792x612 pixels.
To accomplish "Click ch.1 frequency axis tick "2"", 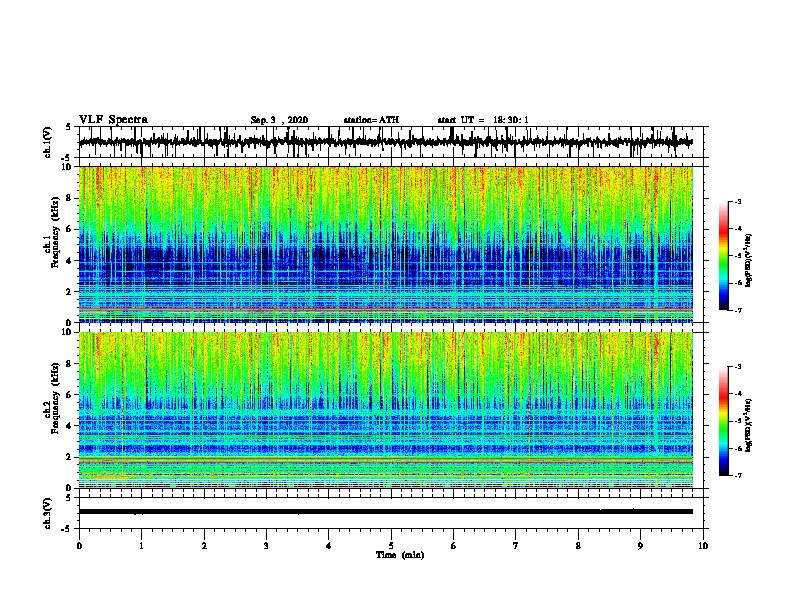I will click(70, 292).
